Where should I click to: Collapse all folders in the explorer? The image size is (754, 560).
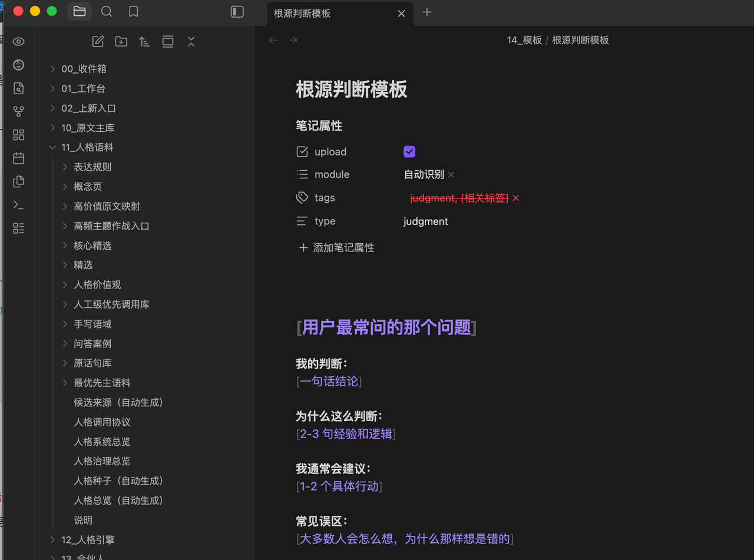(x=191, y=41)
